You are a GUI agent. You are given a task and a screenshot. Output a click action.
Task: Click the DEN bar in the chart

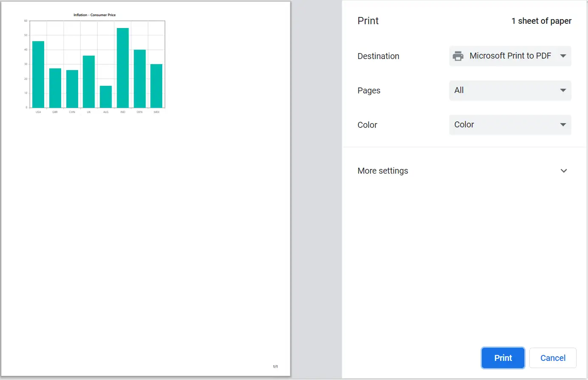tap(140, 79)
